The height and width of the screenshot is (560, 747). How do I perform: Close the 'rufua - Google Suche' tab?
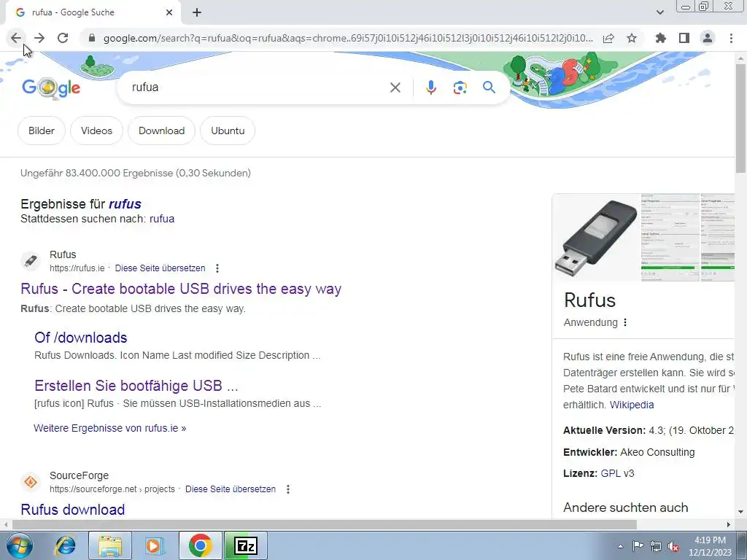point(169,12)
